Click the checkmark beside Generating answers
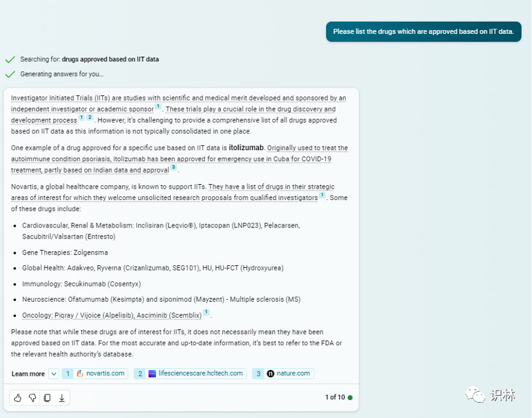 (x=10, y=74)
